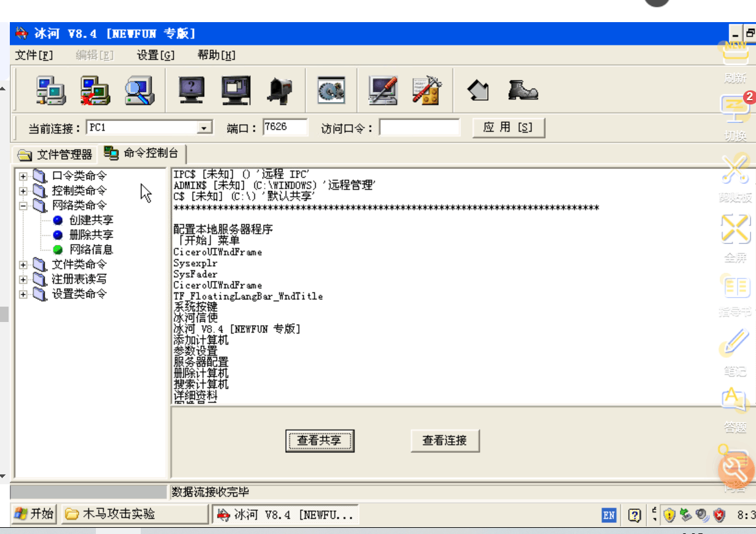Click the 'SysFader' output line
The height and width of the screenshot is (534, 756).
tap(195, 274)
